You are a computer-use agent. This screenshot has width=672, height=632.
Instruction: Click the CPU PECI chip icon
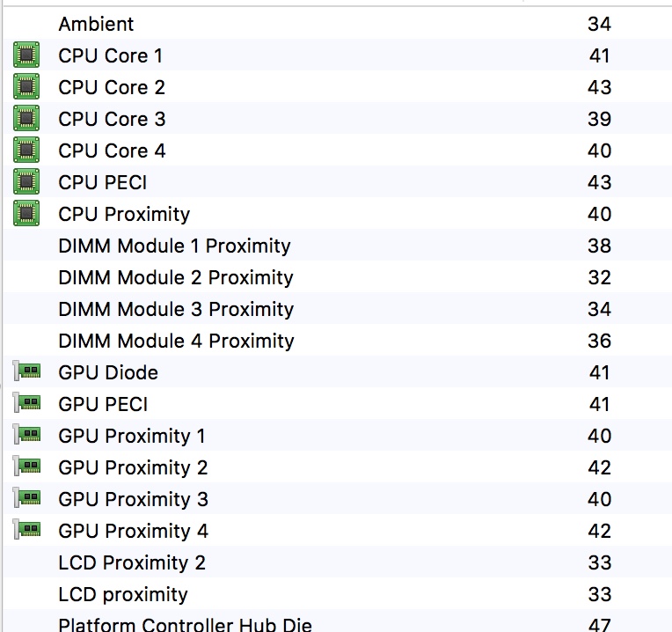click(26, 182)
